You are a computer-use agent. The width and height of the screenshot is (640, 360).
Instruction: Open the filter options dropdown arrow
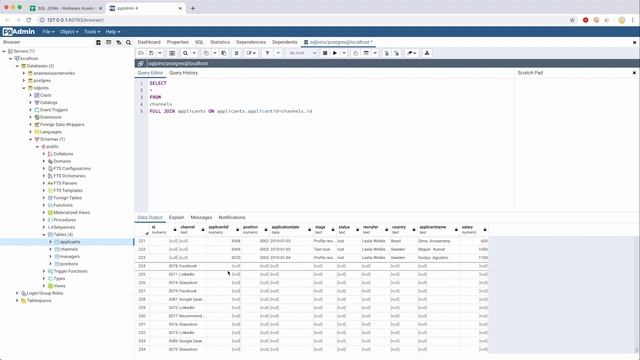(278, 53)
